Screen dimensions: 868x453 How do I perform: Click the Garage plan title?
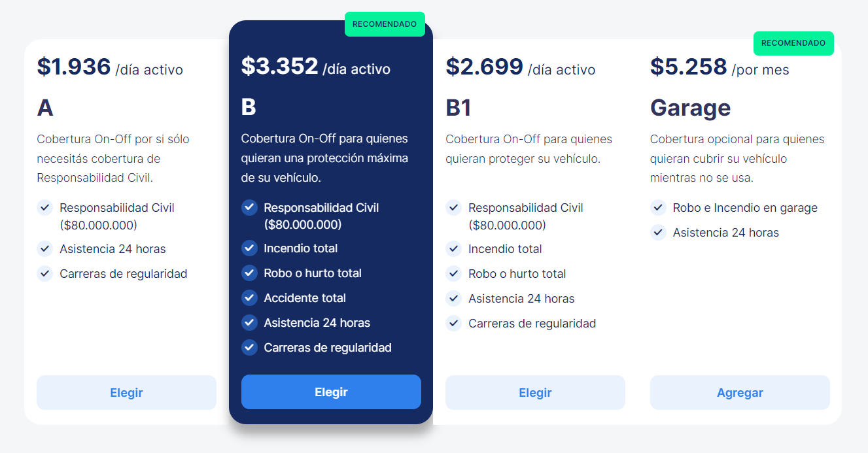(690, 108)
